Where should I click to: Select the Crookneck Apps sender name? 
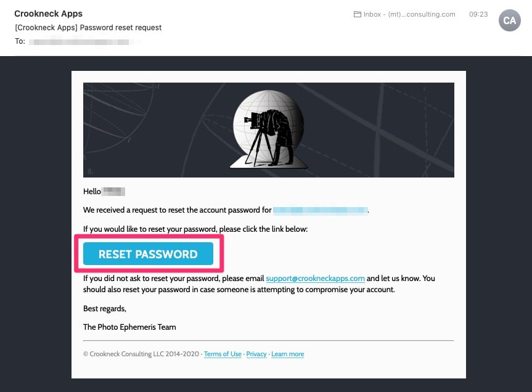[x=48, y=14]
